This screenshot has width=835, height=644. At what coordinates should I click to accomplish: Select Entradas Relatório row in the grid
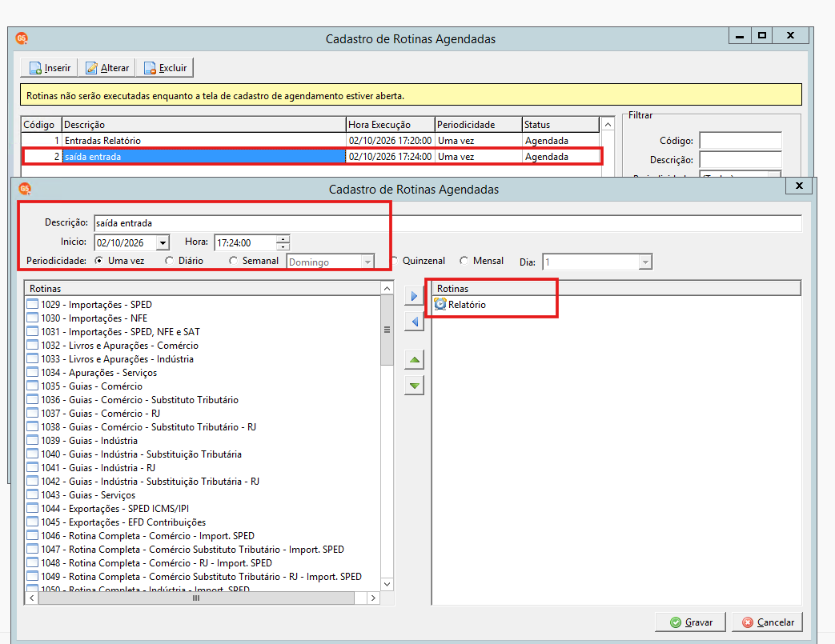click(x=311, y=141)
